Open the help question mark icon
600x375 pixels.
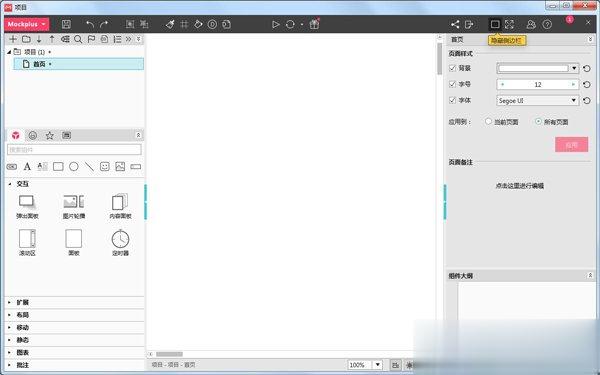pyautogui.click(x=547, y=24)
